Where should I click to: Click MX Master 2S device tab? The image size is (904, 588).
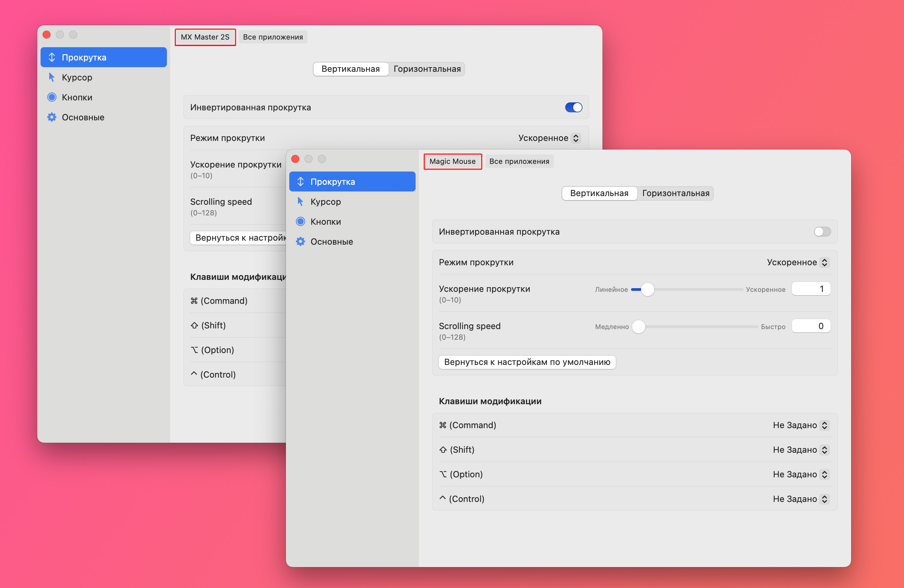click(x=205, y=37)
